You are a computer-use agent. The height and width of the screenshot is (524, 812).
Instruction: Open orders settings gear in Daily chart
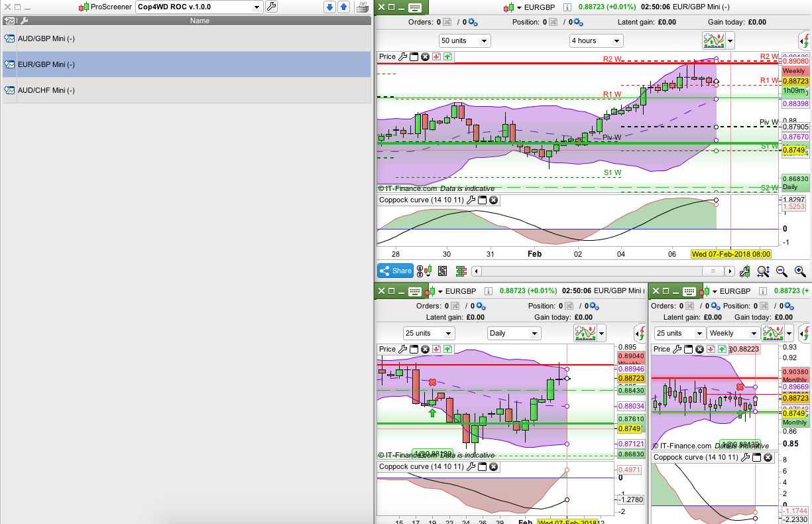tap(481, 306)
